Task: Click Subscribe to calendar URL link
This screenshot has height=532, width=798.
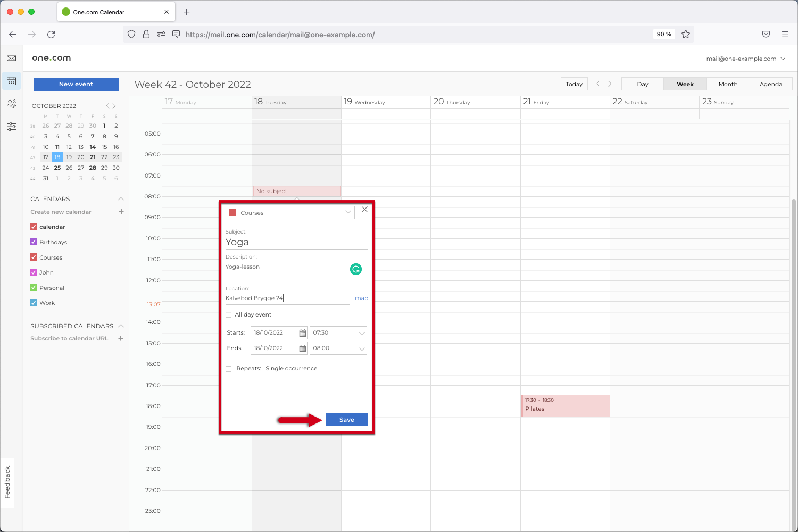Action: point(69,338)
